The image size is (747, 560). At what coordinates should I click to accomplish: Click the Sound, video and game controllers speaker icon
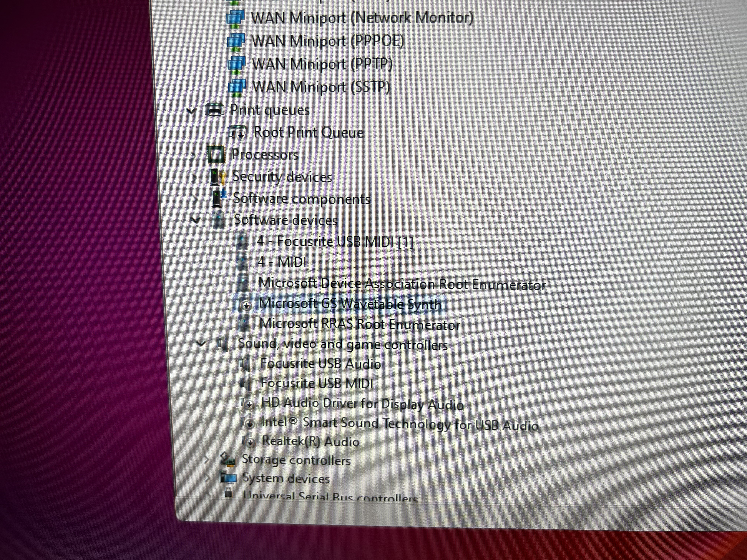[223, 344]
